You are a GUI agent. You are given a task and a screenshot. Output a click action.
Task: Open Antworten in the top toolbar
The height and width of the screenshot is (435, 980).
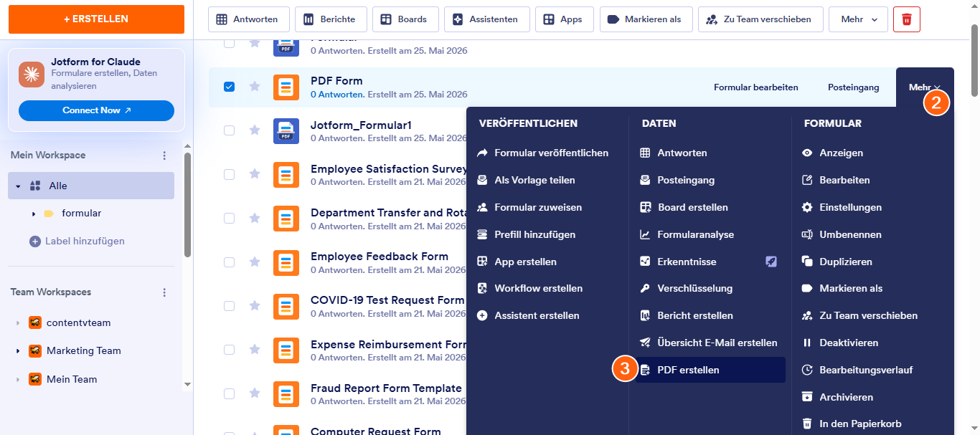click(x=248, y=19)
